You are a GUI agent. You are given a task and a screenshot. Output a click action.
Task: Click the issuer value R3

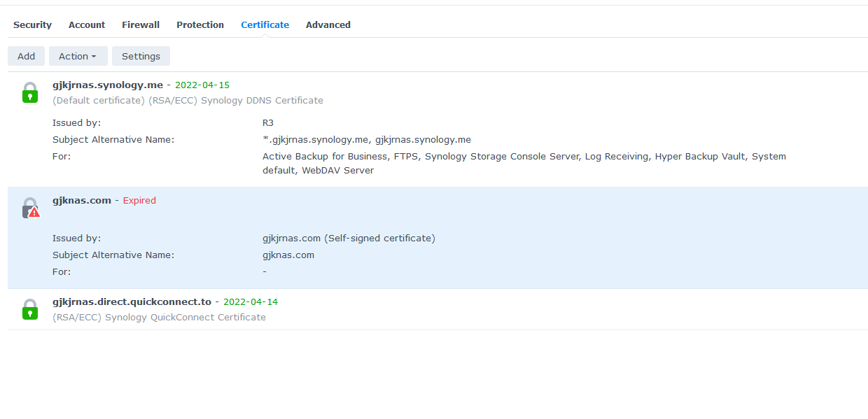click(x=268, y=122)
